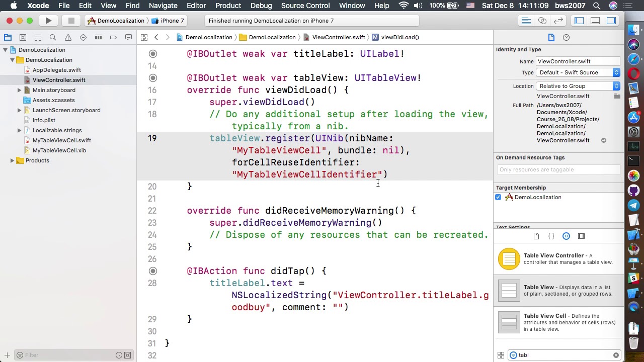Show the Quick Help inspector
This screenshot has height=362, width=644.
(x=566, y=37)
